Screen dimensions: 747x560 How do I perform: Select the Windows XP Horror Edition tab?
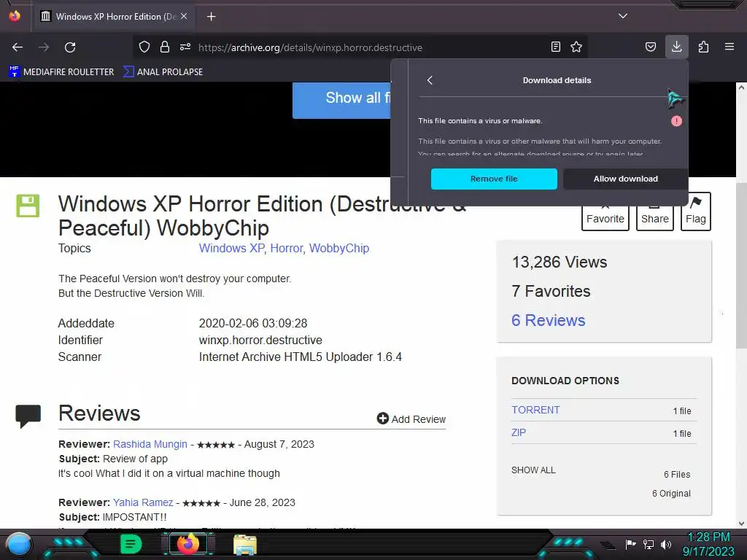coord(114,16)
